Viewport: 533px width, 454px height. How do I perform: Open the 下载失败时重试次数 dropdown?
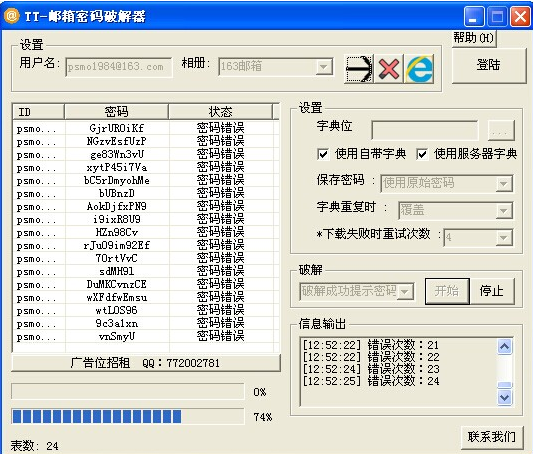(504, 238)
